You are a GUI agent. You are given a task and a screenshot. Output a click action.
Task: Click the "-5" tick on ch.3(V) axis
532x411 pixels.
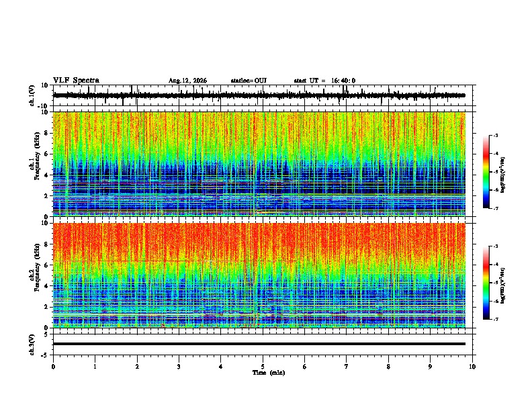[x=45, y=355]
